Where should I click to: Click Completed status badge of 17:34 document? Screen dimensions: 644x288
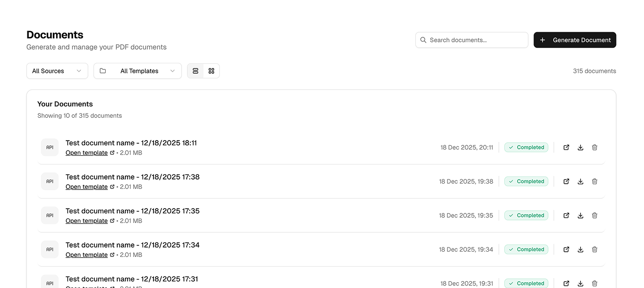click(526, 250)
